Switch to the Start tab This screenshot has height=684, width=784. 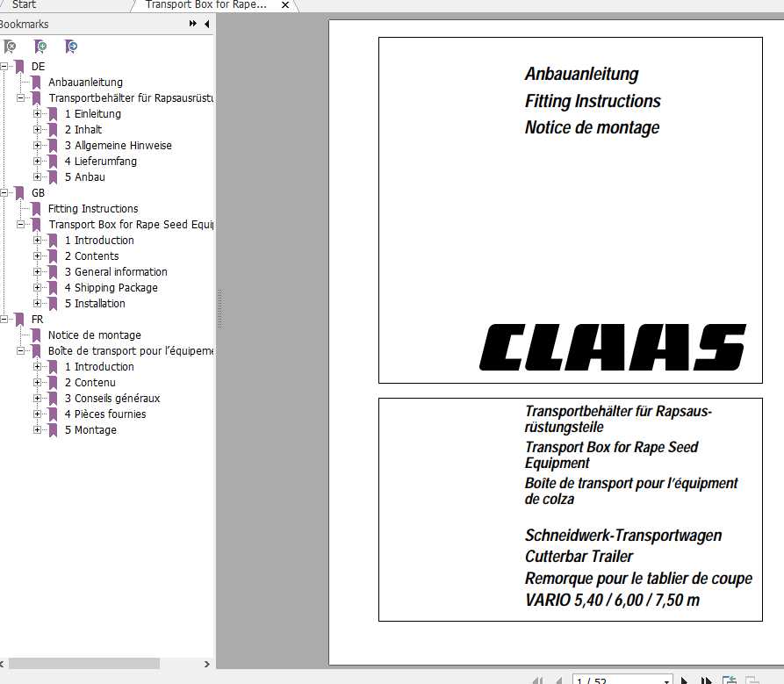coord(24,4)
